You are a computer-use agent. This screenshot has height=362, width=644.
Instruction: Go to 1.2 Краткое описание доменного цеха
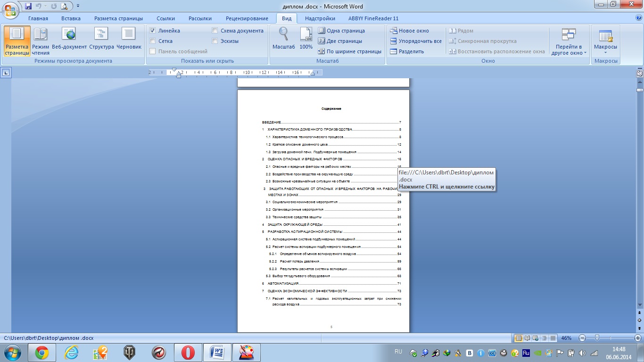[333, 144]
